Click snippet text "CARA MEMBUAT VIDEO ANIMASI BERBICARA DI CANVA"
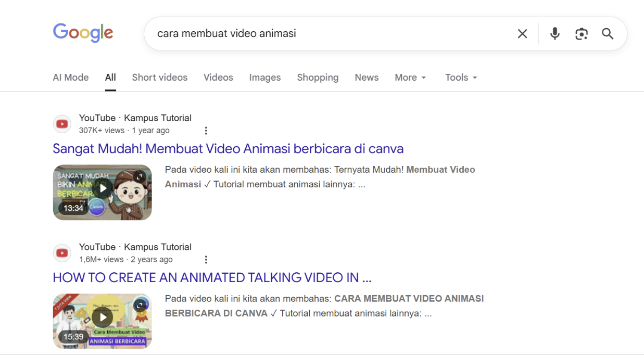 click(324, 306)
